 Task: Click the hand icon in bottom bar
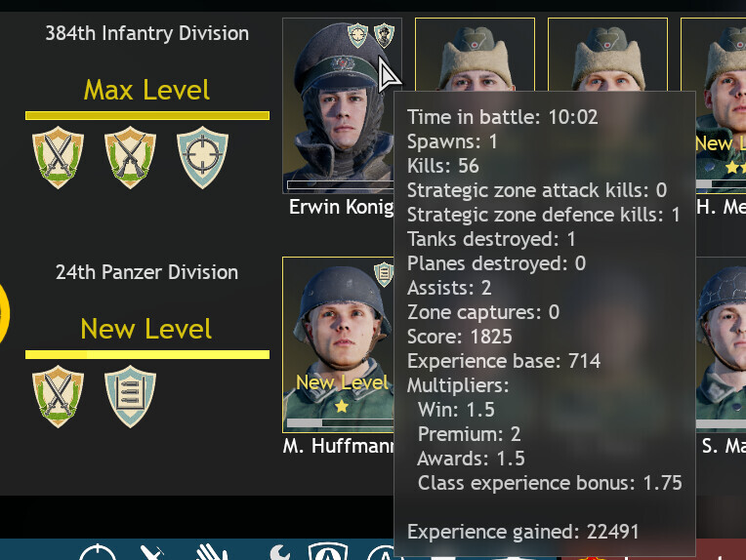(x=211, y=552)
